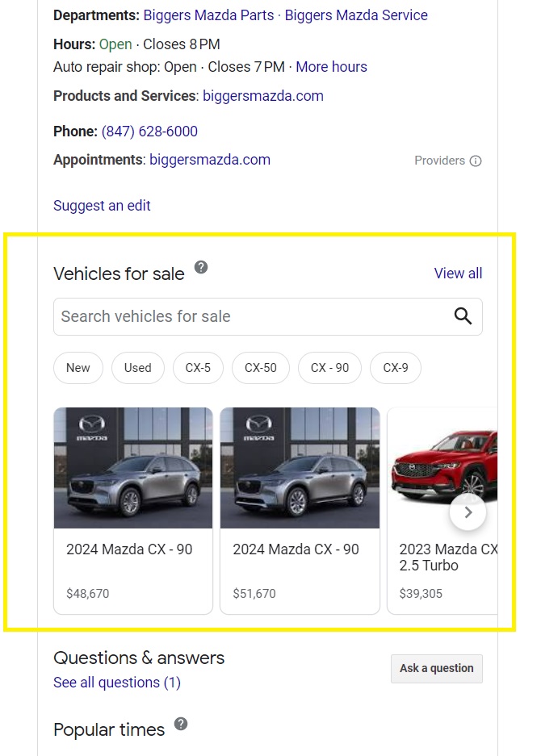Image resolution: width=541 pixels, height=756 pixels.
Task: Click the Ask a question button
Action: [437, 668]
